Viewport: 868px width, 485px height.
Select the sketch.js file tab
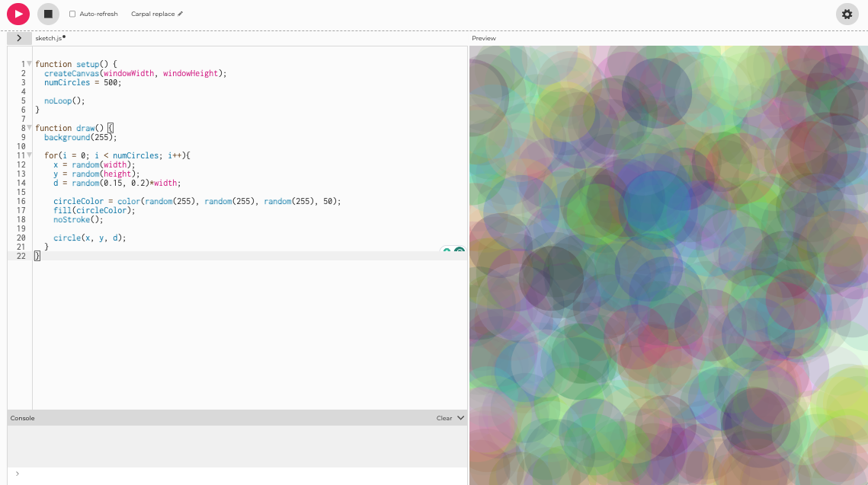47,37
